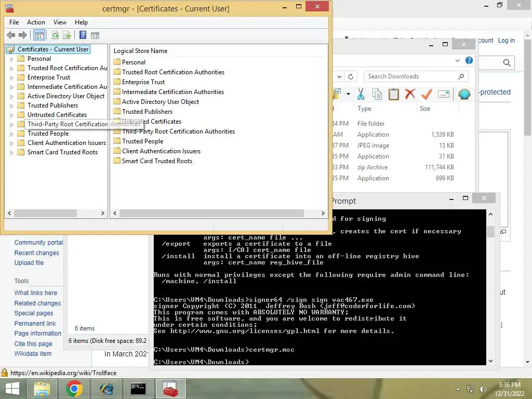Open the View menu in certmgr

60,22
